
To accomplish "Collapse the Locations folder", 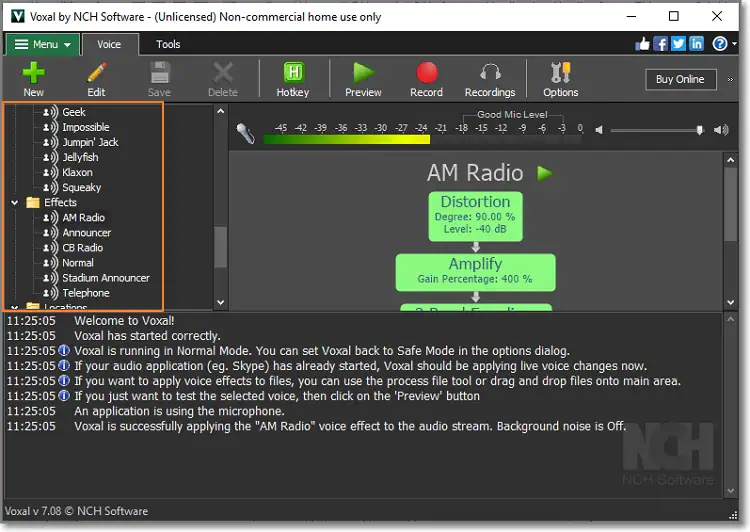I will click(x=15, y=307).
